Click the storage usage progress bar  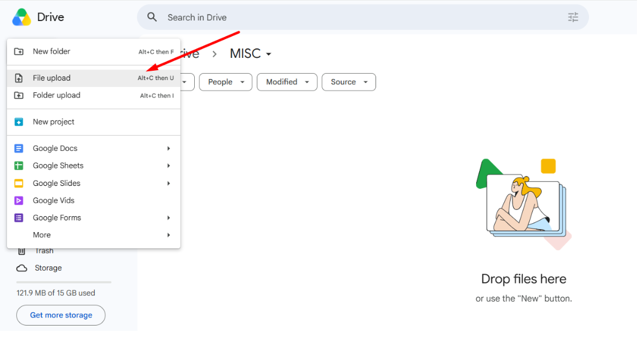(64, 282)
